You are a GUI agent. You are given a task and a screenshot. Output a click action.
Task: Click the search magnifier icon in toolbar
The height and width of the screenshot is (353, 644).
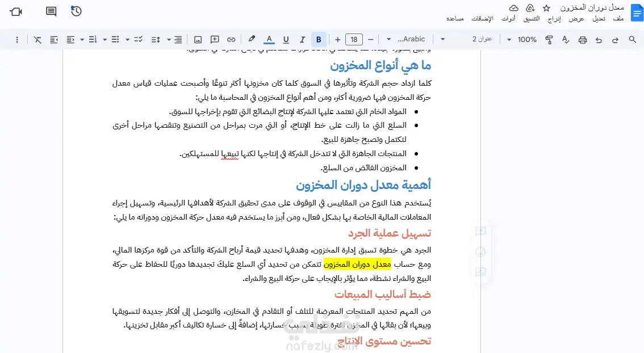(x=632, y=39)
